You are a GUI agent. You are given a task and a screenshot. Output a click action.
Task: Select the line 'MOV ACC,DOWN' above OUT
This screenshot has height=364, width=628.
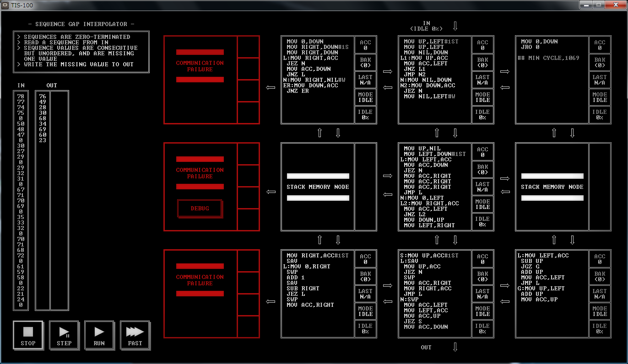(426, 327)
